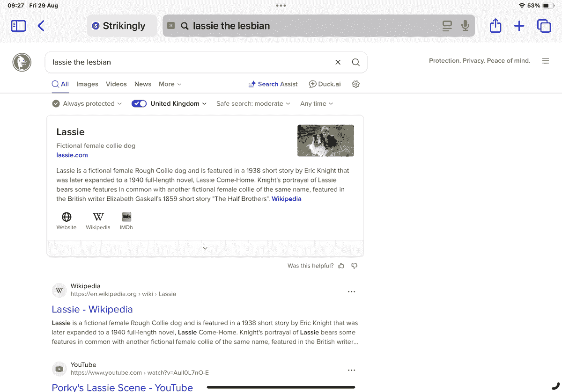This screenshot has height=392, width=562.
Task: Open Duck.ai chat
Action: 325,84
